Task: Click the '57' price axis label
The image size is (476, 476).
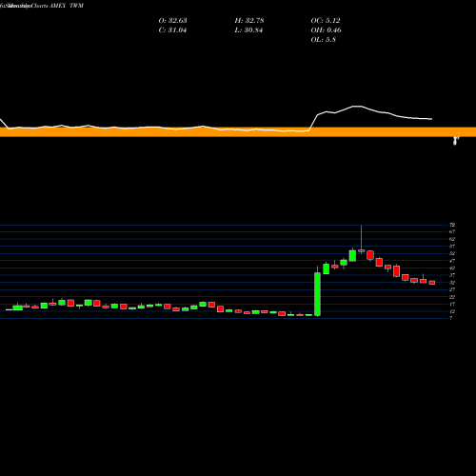Action: point(452,247)
